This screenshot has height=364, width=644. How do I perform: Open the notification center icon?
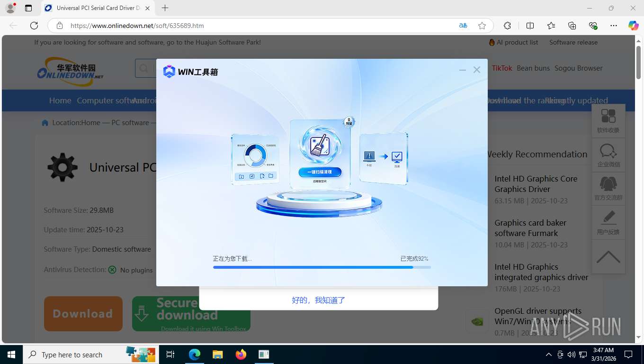pos(628,355)
